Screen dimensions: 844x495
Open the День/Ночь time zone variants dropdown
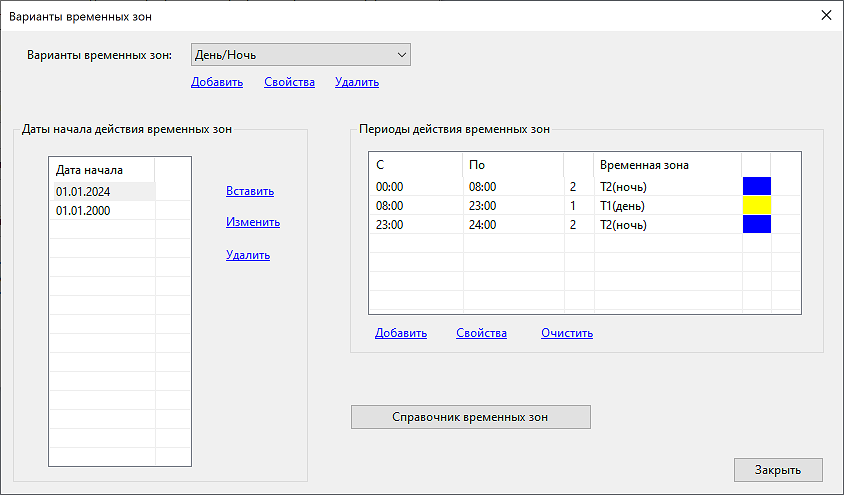pos(300,55)
